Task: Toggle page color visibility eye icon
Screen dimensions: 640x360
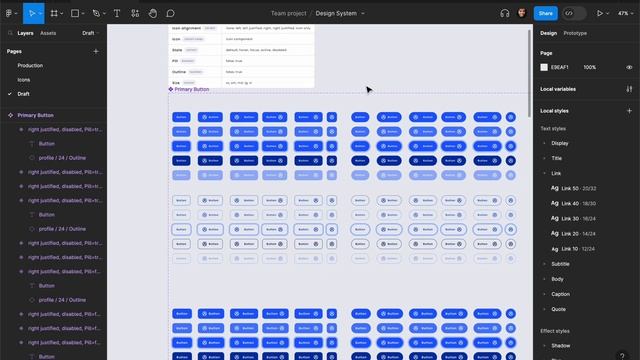Action: [x=629, y=67]
